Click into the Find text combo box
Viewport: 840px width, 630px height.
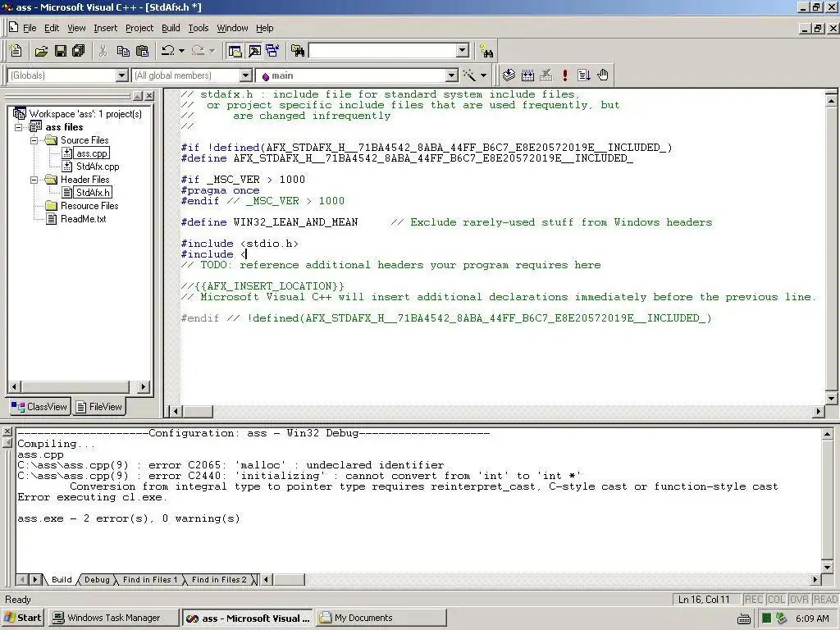(382, 51)
